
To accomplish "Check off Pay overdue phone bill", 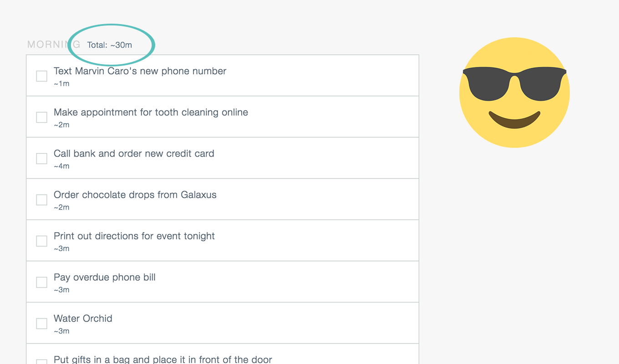I will [x=41, y=282].
